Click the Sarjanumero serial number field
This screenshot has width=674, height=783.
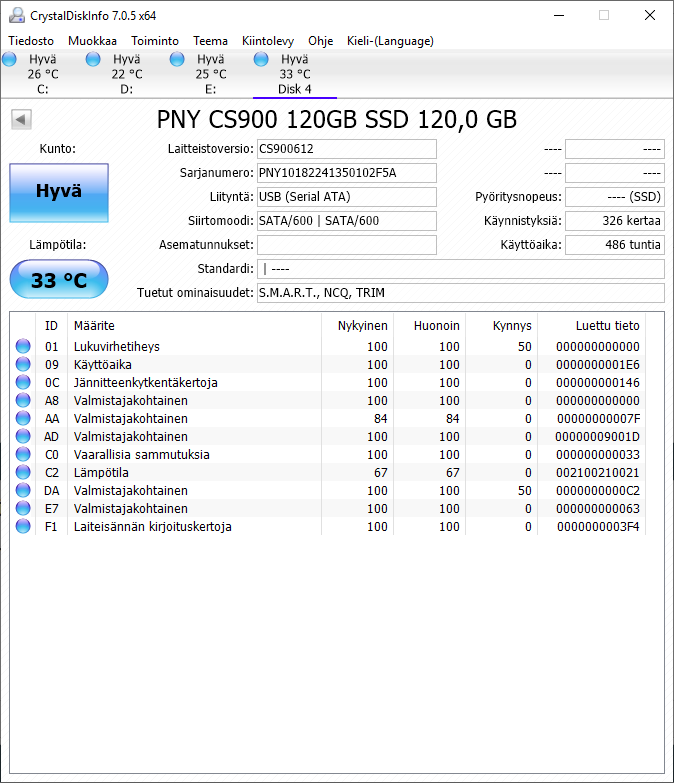pos(346,173)
